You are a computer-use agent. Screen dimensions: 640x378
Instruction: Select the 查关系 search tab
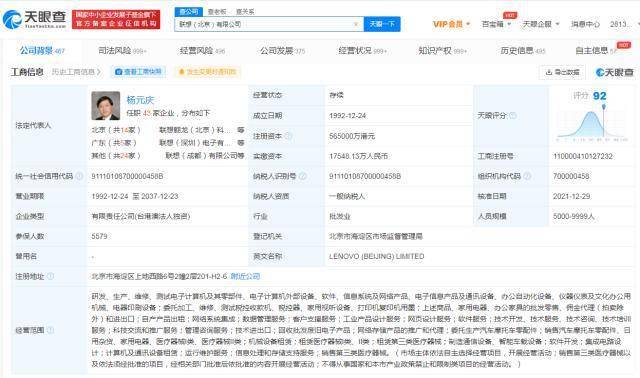tap(245, 12)
